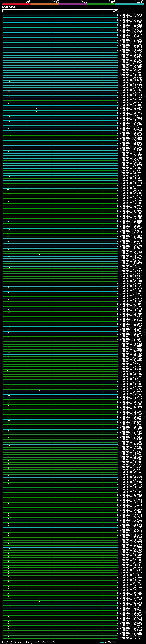Image resolution: width=146 pixels, height=644 pixels.
Task: Select gap marker on the UniRef100_B6IUX9 alignment
Action: click(x=39, y=601)
